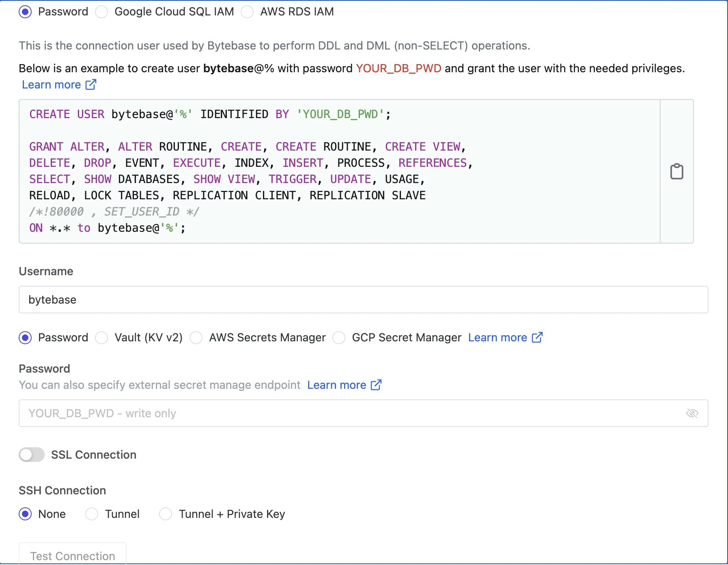Open Learn more link beside GCP Secret Manager

pyautogui.click(x=505, y=338)
